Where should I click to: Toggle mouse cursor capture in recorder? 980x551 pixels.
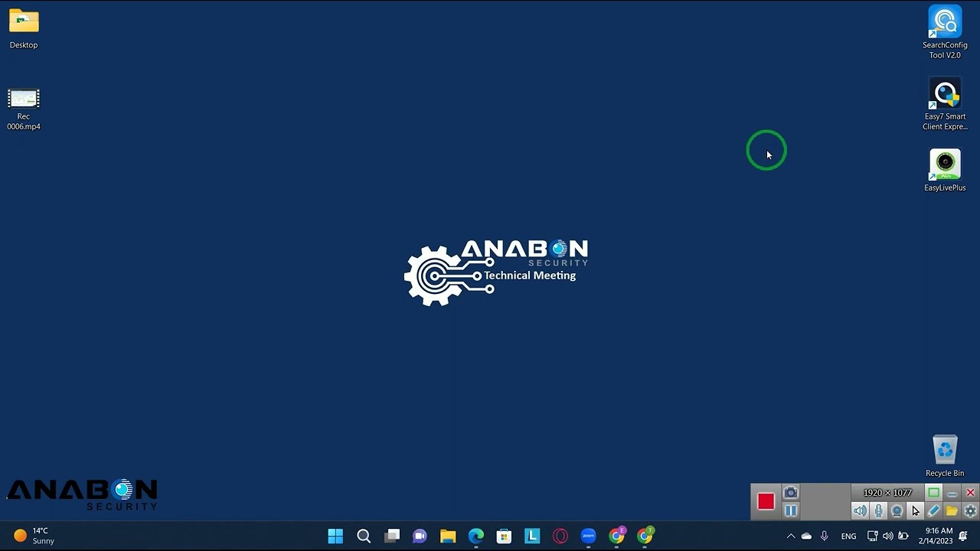point(916,511)
